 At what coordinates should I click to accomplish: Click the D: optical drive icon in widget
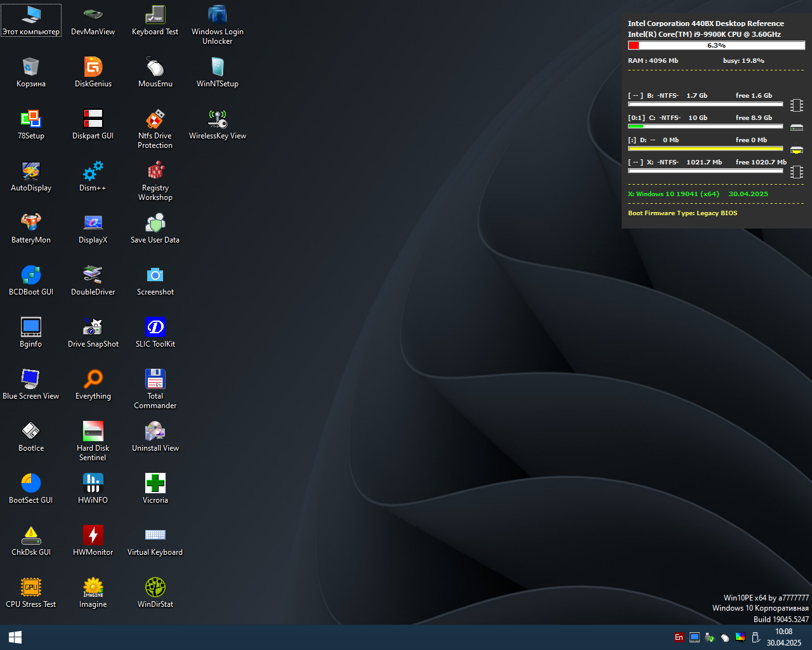797,150
